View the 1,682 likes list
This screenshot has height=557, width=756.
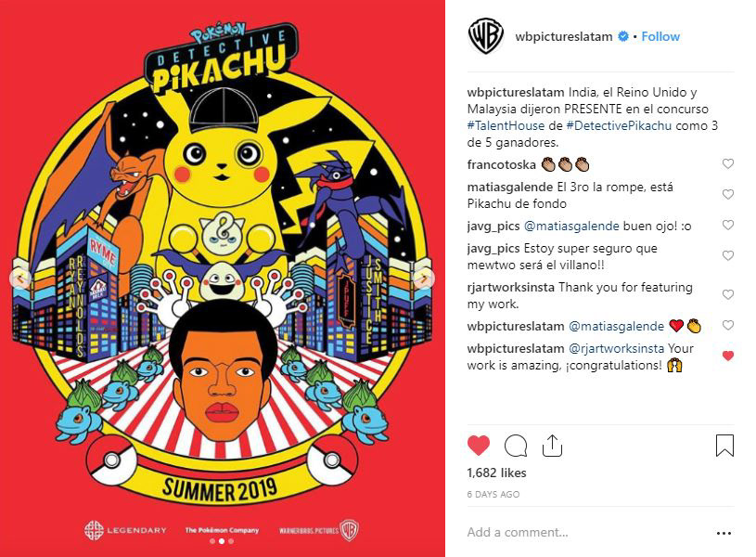[496, 473]
